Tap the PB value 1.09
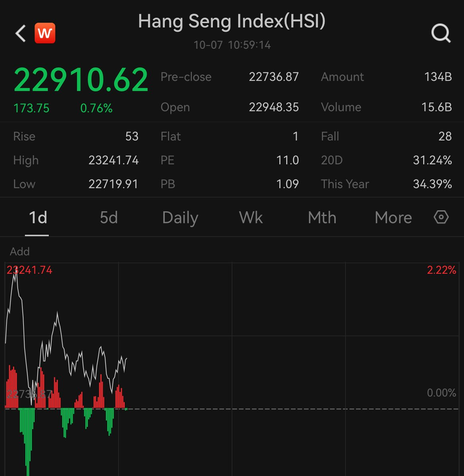The image size is (464, 476). [x=287, y=184]
